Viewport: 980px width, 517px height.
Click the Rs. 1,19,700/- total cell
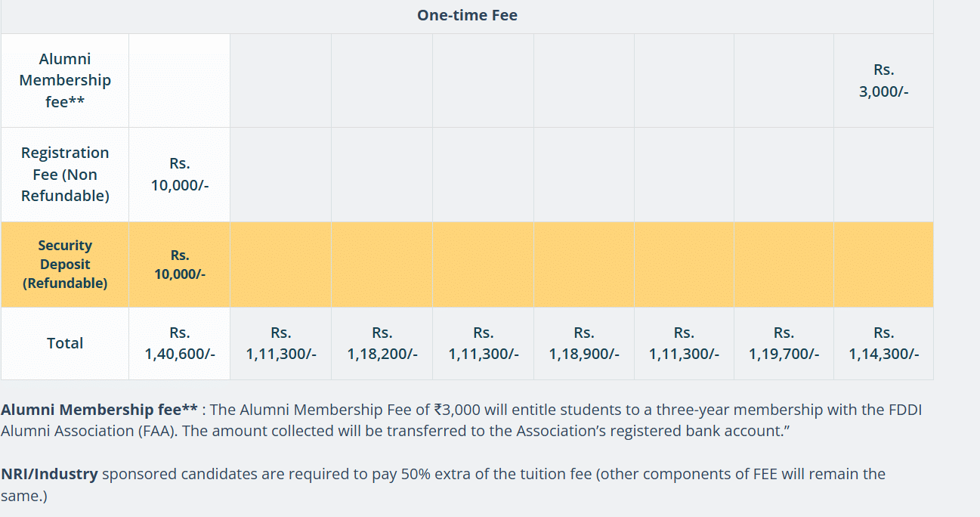(x=784, y=343)
